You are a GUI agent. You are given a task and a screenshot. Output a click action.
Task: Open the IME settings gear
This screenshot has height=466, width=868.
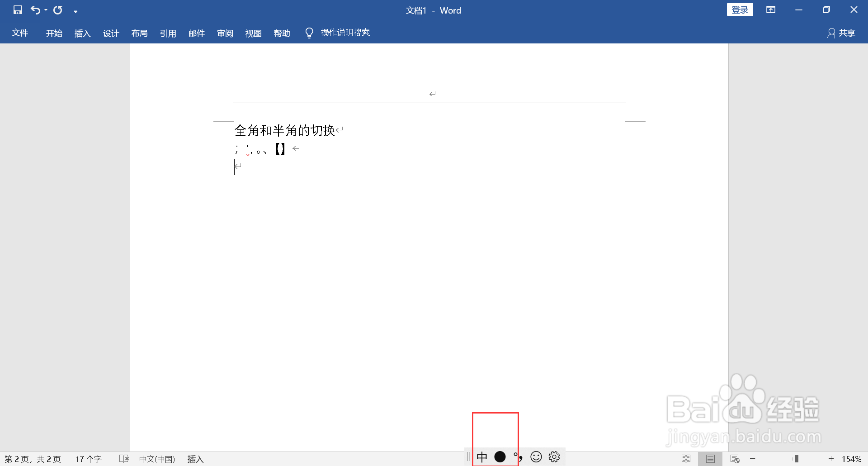(x=554, y=457)
